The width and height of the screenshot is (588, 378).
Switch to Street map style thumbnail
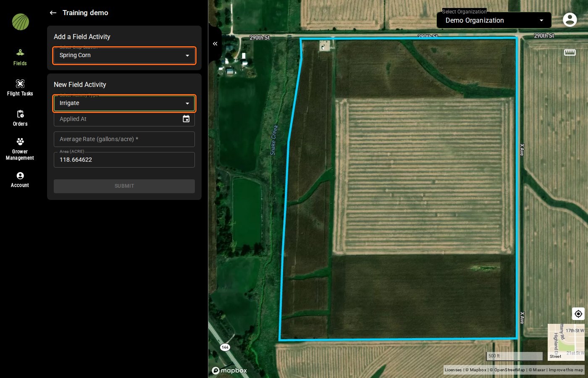[566, 342]
